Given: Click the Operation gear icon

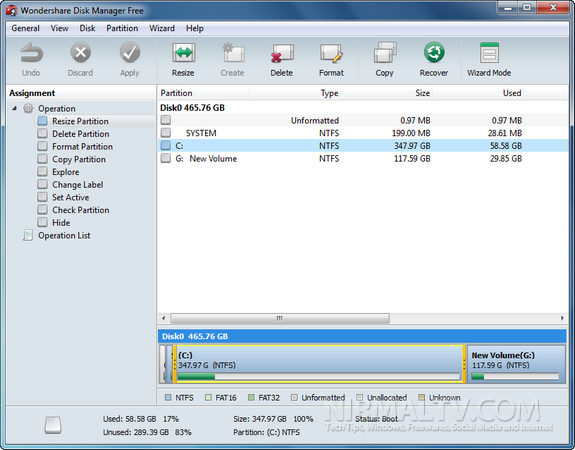Looking at the screenshot, I should 28,109.
